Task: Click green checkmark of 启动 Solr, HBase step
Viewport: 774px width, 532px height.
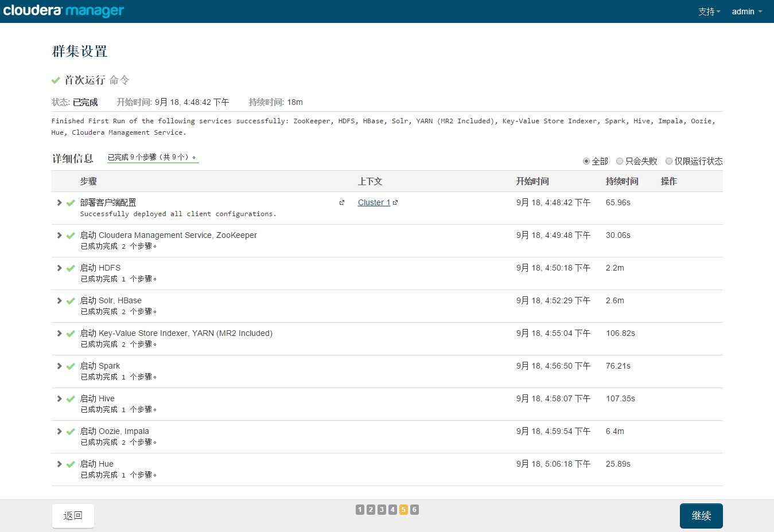Action: 71,300
